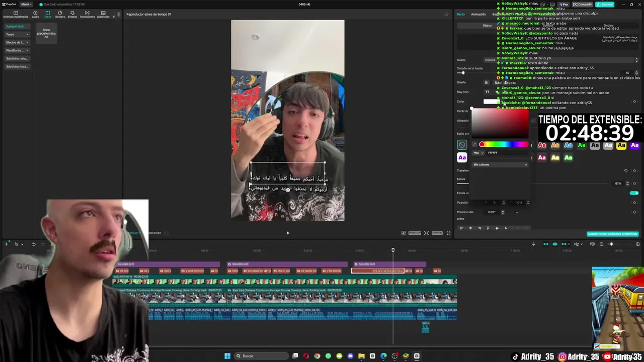The image size is (644, 362).
Task: Add keyframe for Rotación
Action: click(634, 212)
